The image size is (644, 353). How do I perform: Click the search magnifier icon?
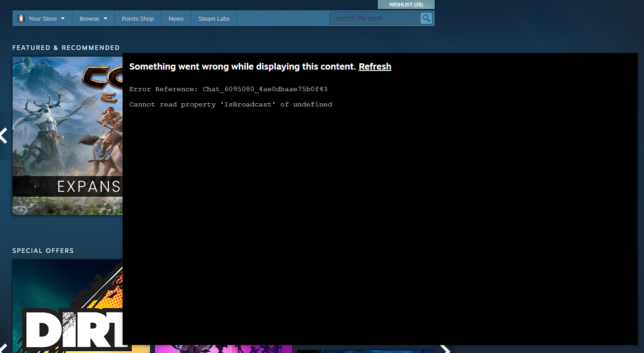(426, 18)
